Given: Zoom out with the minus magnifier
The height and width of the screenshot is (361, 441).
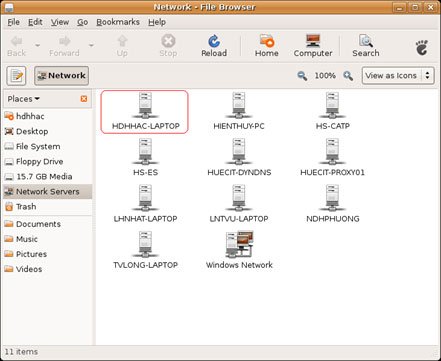Looking at the screenshot, I should pyautogui.click(x=302, y=76).
